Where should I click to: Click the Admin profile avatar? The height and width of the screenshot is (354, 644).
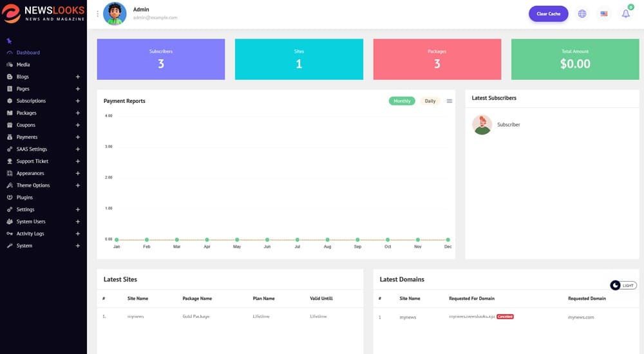click(115, 14)
